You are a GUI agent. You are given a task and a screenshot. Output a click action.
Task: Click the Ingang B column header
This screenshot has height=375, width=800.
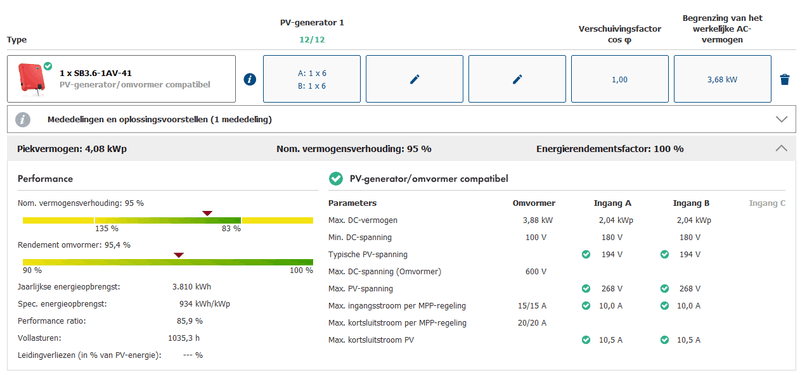coord(691,203)
